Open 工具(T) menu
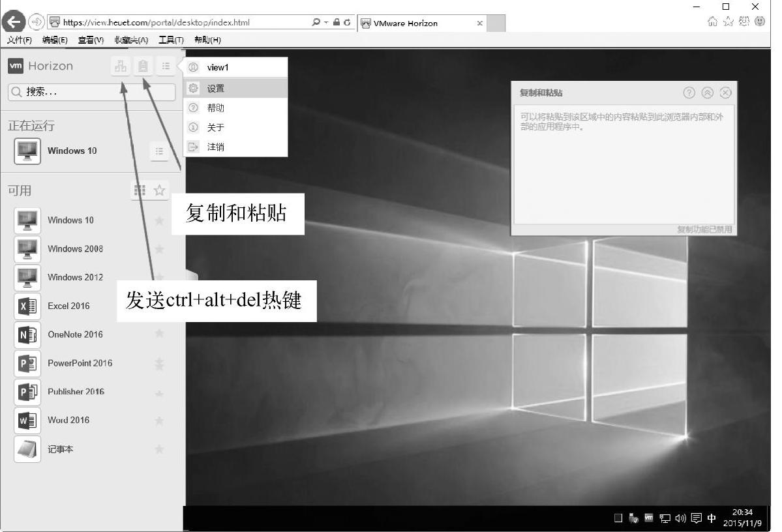Screen dimensions: 782x532 click(171, 40)
